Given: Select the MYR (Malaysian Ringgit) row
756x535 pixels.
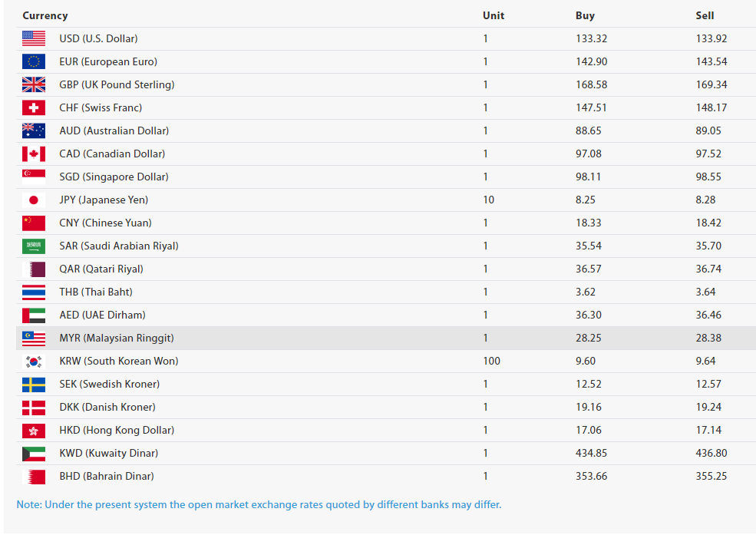Looking at the screenshot, I should (x=386, y=339).
